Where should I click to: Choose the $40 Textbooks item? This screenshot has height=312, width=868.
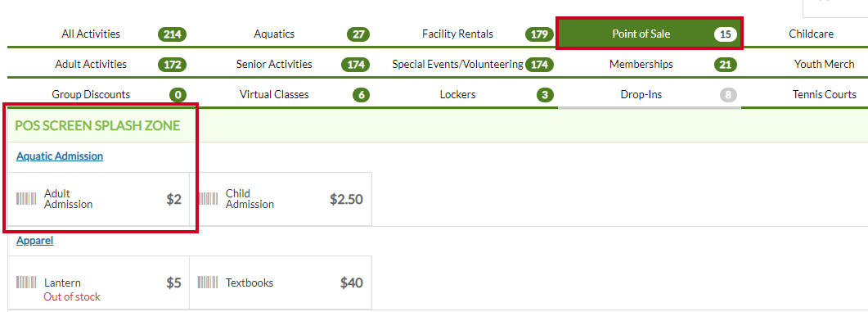pyautogui.click(x=281, y=283)
